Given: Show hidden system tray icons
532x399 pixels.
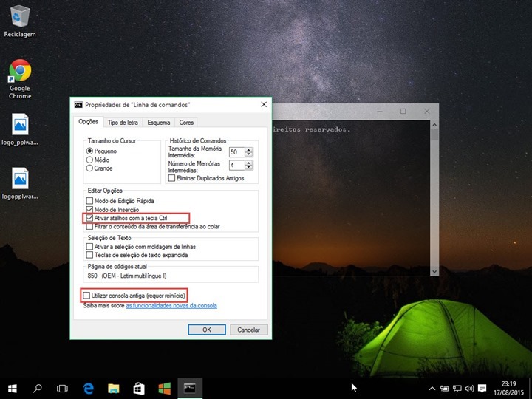Looking at the screenshot, I should tap(432, 389).
